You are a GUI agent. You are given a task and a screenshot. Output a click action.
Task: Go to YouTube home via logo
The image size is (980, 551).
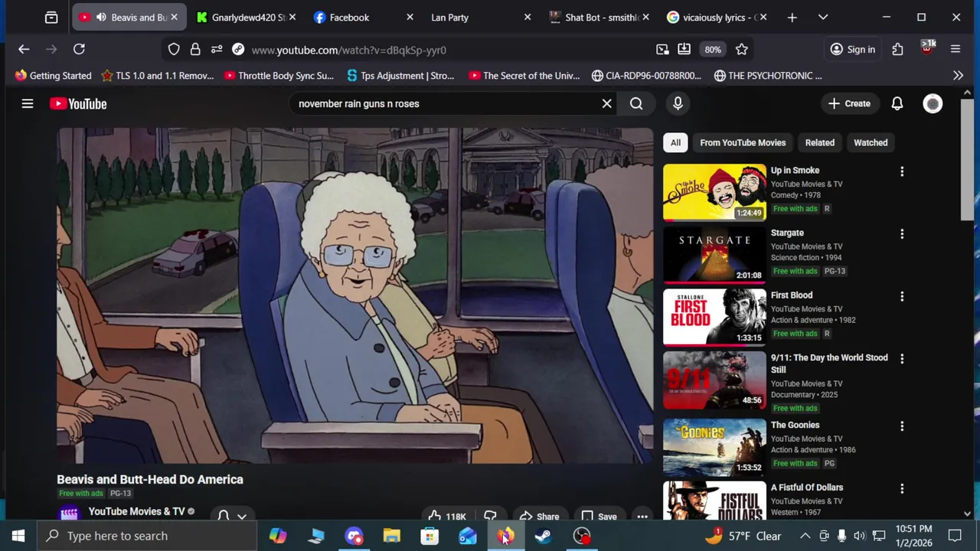pyautogui.click(x=78, y=103)
